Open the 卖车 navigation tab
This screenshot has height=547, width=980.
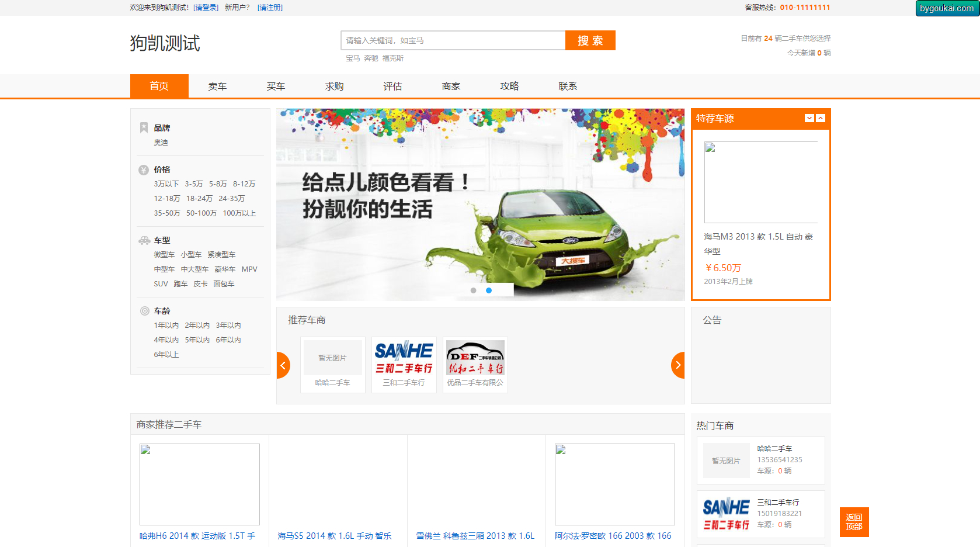pos(217,86)
